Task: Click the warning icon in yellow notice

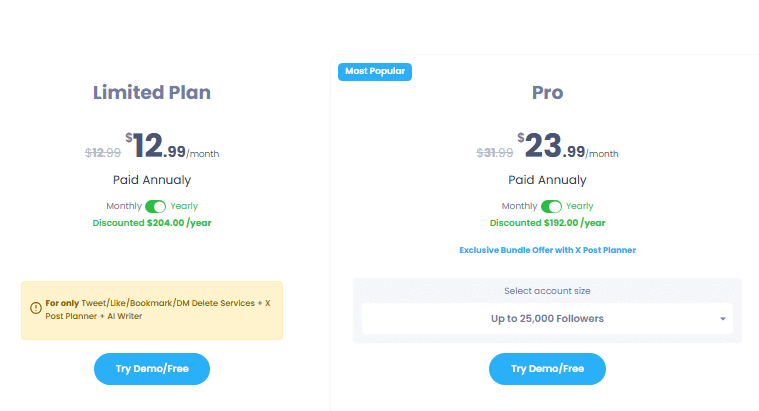Action: point(36,308)
